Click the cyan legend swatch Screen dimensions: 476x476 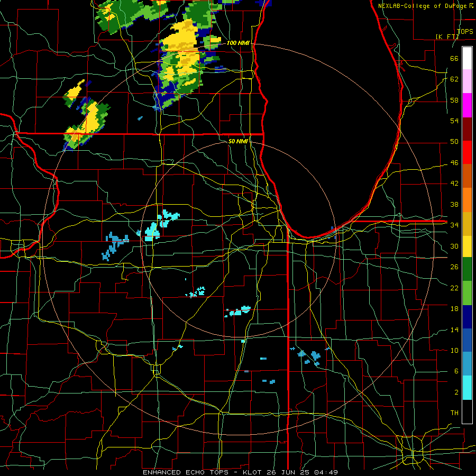(467, 388)
